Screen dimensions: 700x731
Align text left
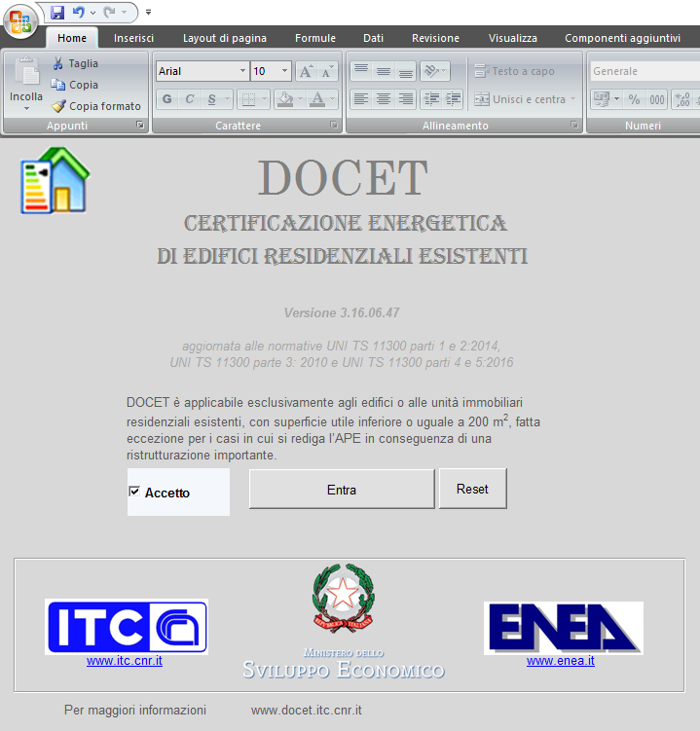pyautogui.click(x=361, y=99)
